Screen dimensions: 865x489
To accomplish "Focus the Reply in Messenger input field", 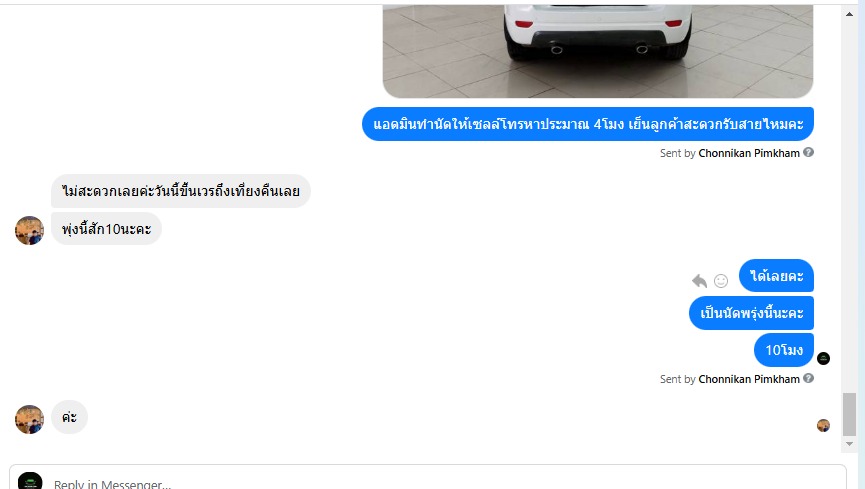I will tap(428, 478).
